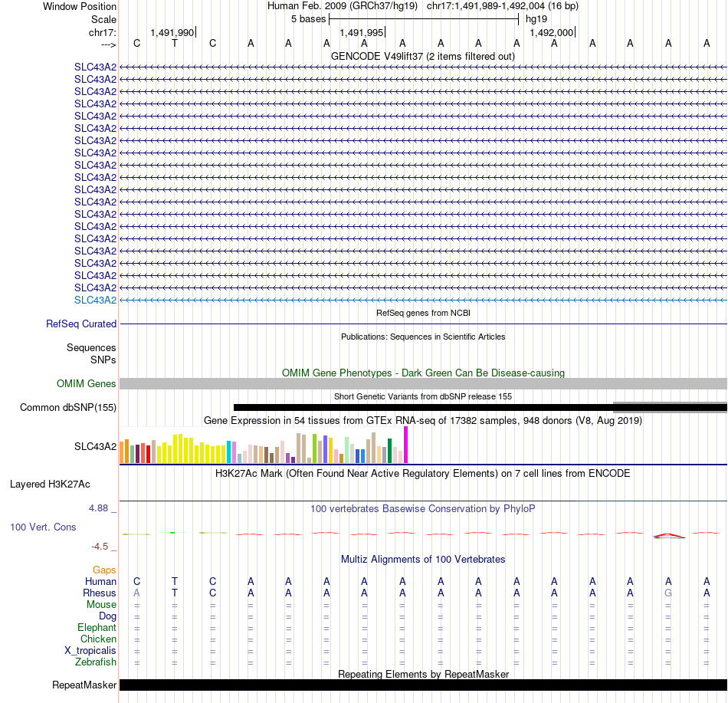This screenshot has width=728, height=703.
Task: Select the 1,492,000 coordinate marker
Action: [x=552, y=32]
